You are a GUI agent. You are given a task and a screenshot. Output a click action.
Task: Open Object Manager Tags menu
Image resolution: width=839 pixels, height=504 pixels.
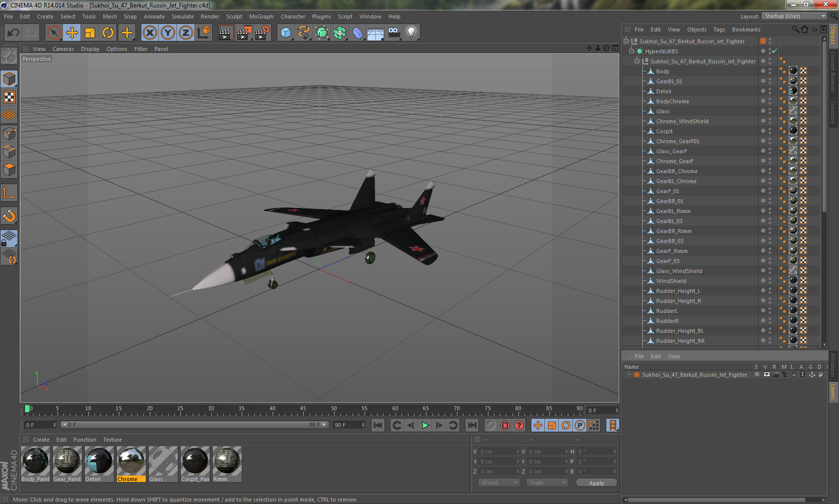coord(719,29)
